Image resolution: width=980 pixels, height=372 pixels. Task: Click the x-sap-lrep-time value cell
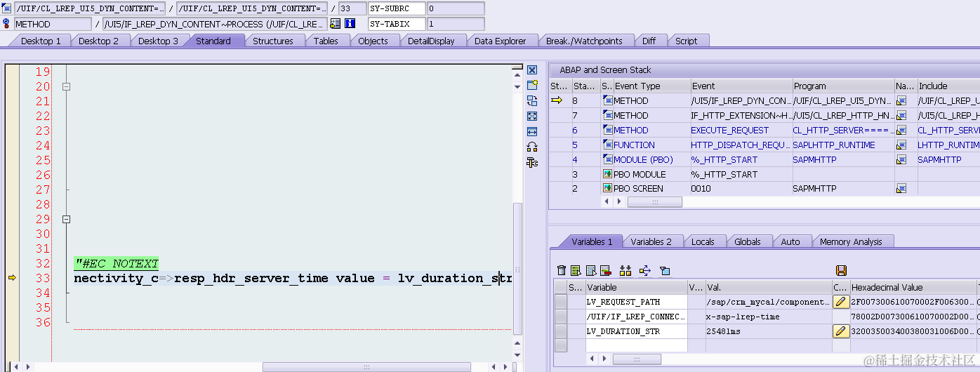point(768,317)
